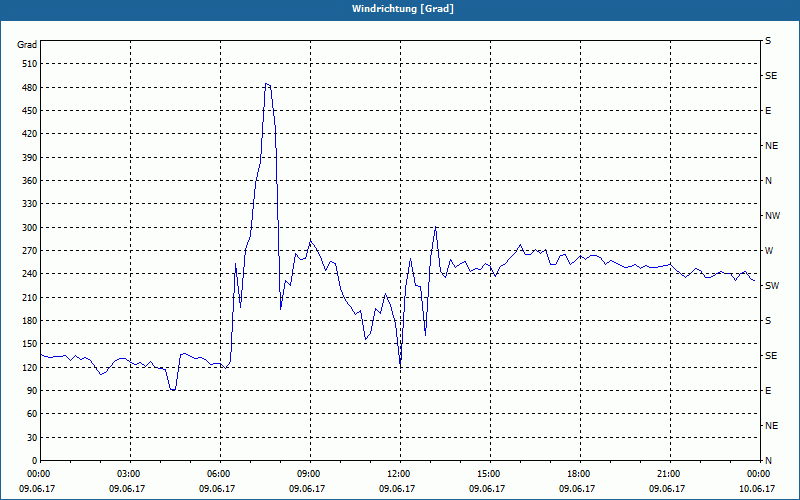The image size is (800, 500).
Task: Click the 450 degree axis label
Action: click(31, 111)
